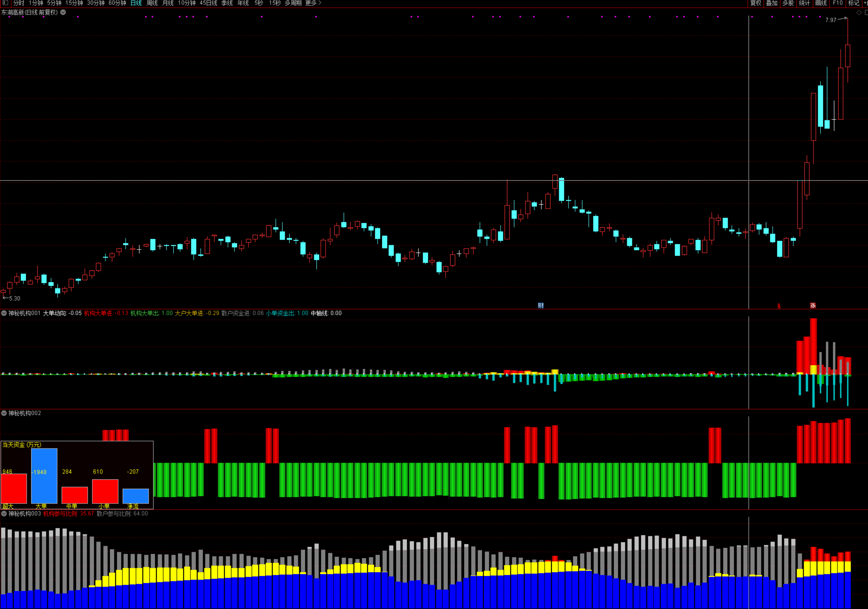Open the 更多 periods dropdown
This screenshot has width=868, height=609.
(x=313, y=3)
